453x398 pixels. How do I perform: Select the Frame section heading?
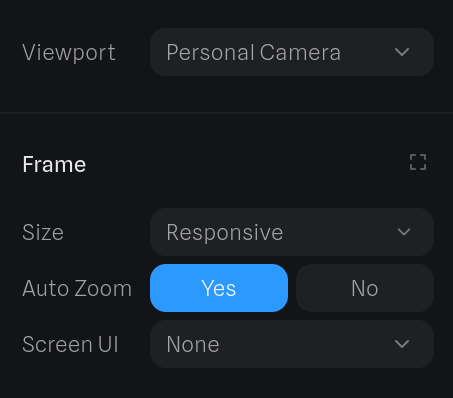click(54, 164)
